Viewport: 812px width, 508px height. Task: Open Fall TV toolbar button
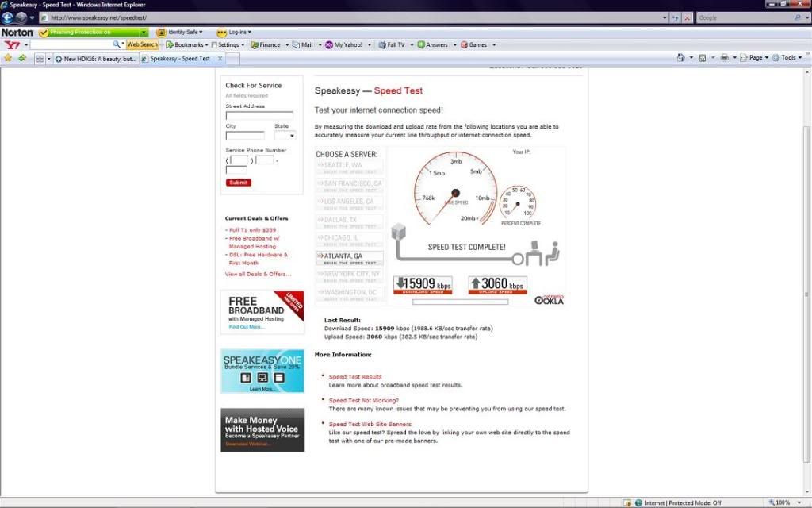(x=392, y=45)
